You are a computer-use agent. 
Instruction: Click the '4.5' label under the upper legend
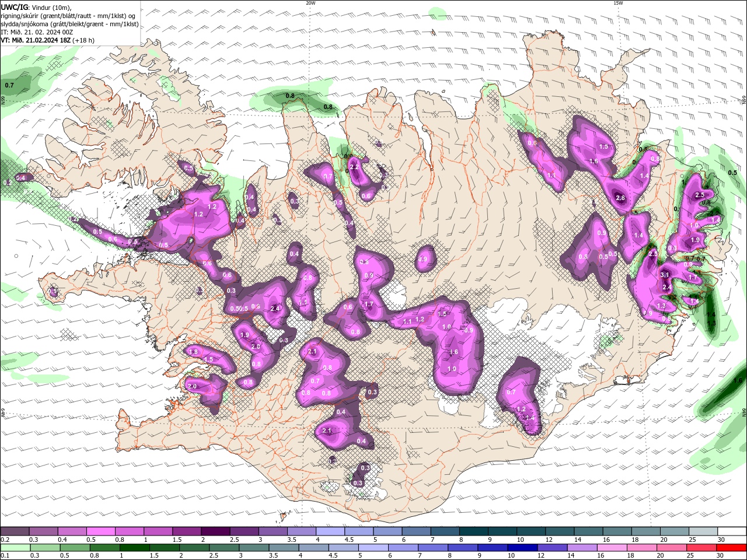pos(348,540)
